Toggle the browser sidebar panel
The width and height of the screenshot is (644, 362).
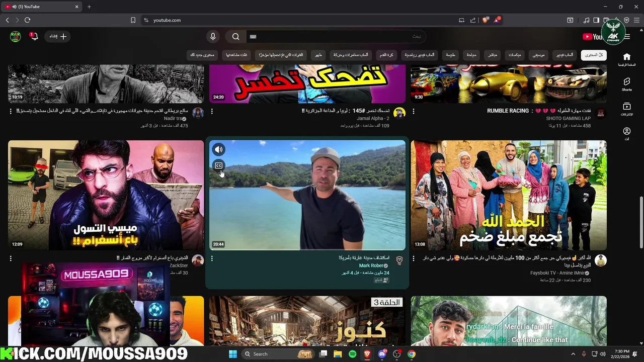[x=596, y=20]
